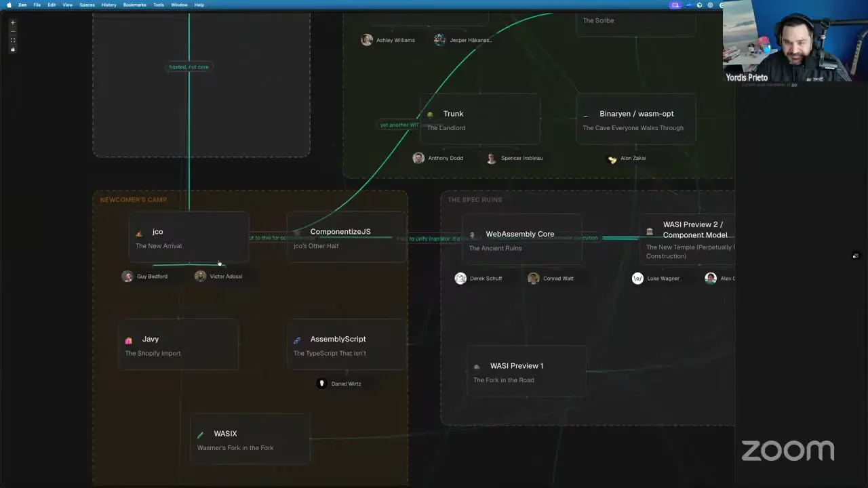Open the Window menu
The image size is (868, 488).
pos(179,5)
